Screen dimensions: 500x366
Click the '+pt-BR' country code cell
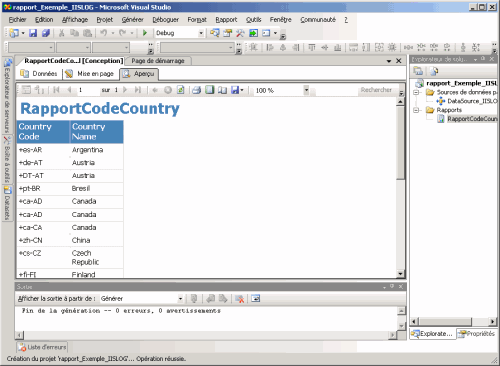click(x=43, y=189)
